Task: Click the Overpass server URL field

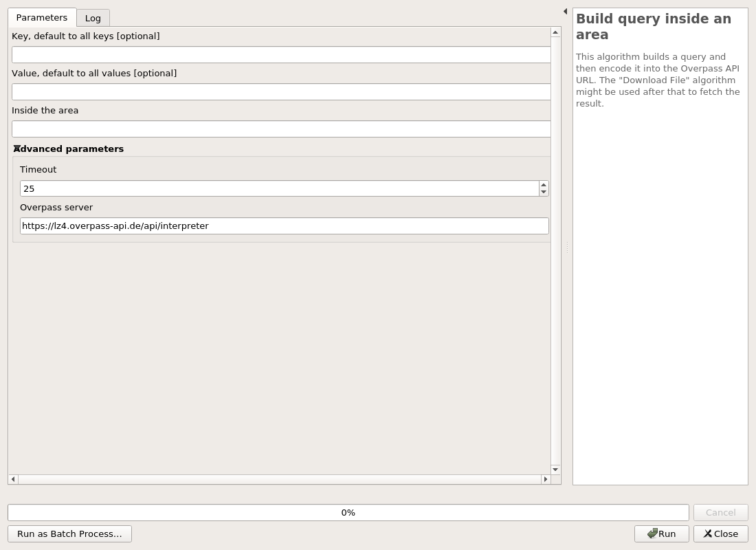Action: [x=284, y=225]
